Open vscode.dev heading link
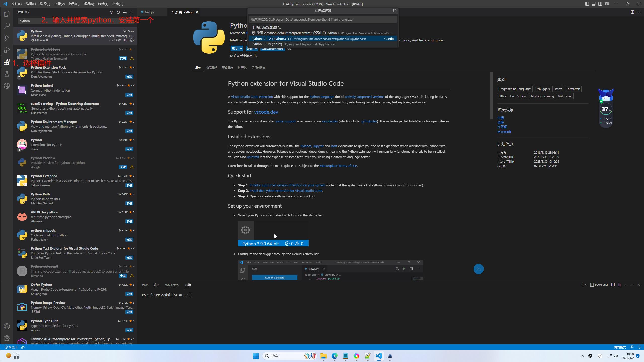The height and width of the screenshot is (362, 644). [266, 112]
